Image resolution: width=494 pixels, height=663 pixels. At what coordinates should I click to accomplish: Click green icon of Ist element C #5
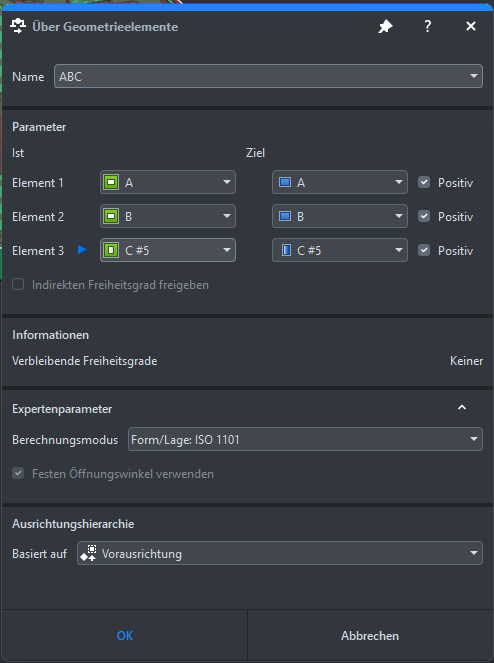point(111,250)
